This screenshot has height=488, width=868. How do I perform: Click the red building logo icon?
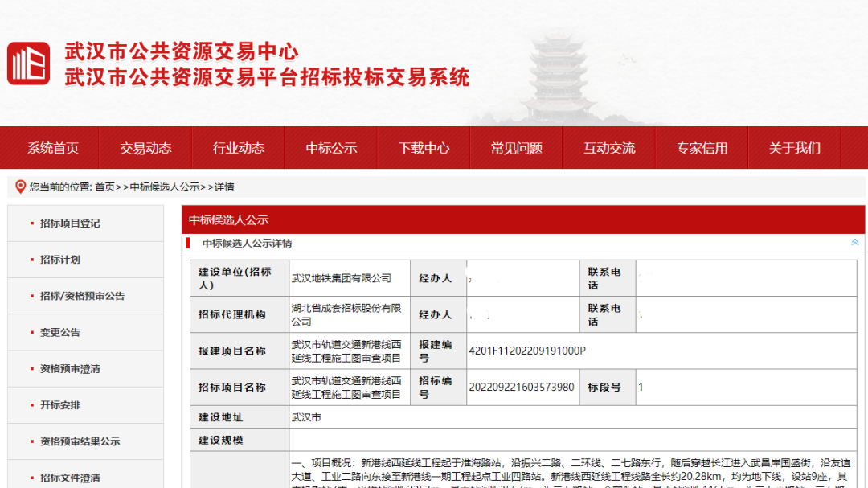pos(29,64)
